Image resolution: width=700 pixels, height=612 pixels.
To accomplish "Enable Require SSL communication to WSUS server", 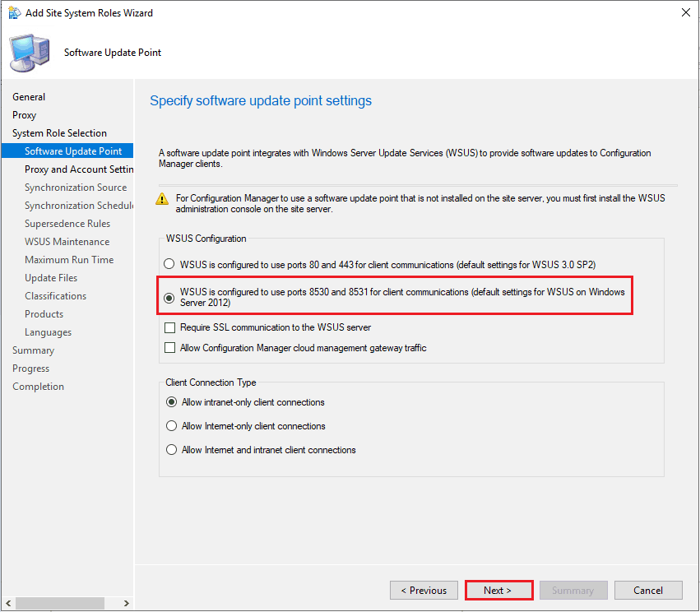I will [170, 327].
